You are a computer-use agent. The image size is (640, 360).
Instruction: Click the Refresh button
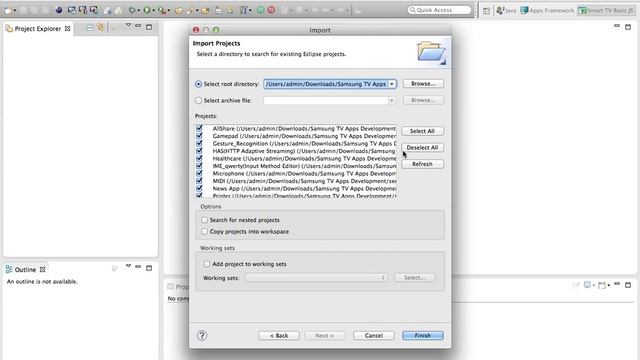pyautogui.click(x=422, y=164)
